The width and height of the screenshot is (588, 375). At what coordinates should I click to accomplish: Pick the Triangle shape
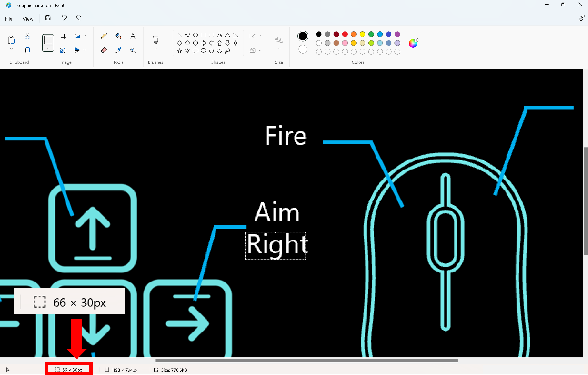[228, 35]
